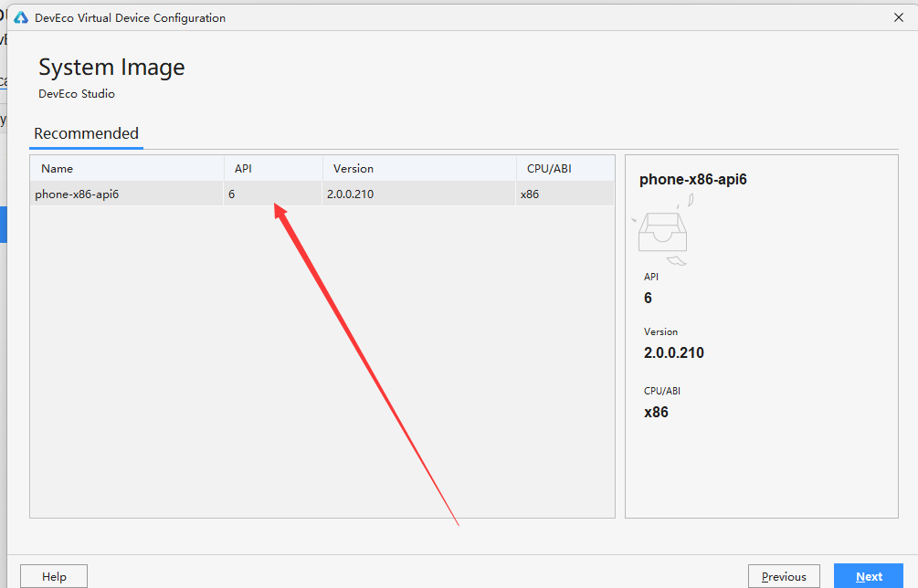Viewport: 918px width, 588px height.
Task: Click the phone-x86-api6 heading in details panel
Action: pyautogui.click(x=693, y=180)
